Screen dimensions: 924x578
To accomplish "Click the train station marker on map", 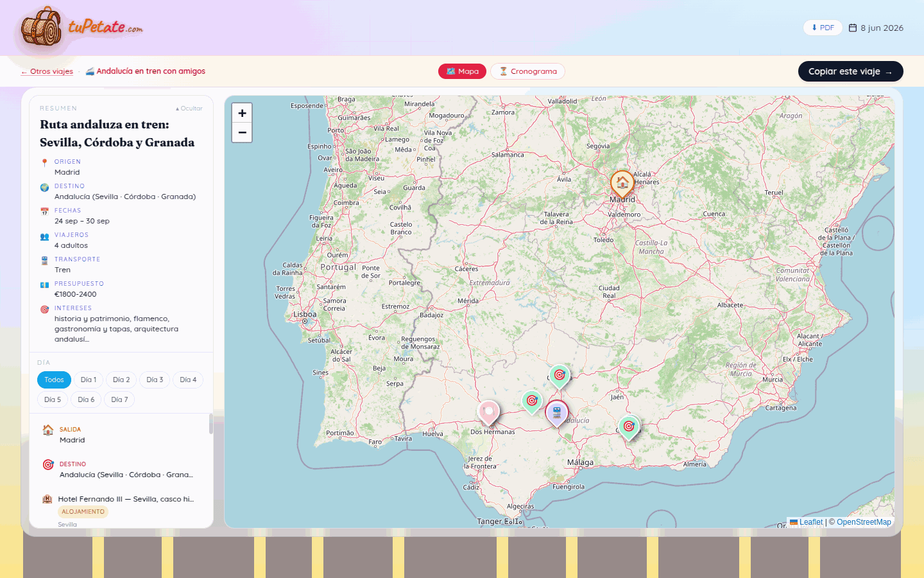I will coord(557,414).
